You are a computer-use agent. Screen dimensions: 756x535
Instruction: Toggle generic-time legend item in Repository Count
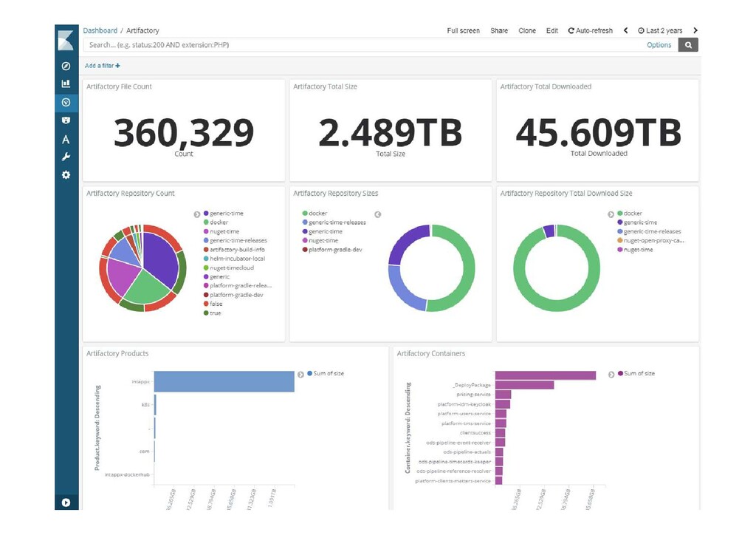[223, 214]
